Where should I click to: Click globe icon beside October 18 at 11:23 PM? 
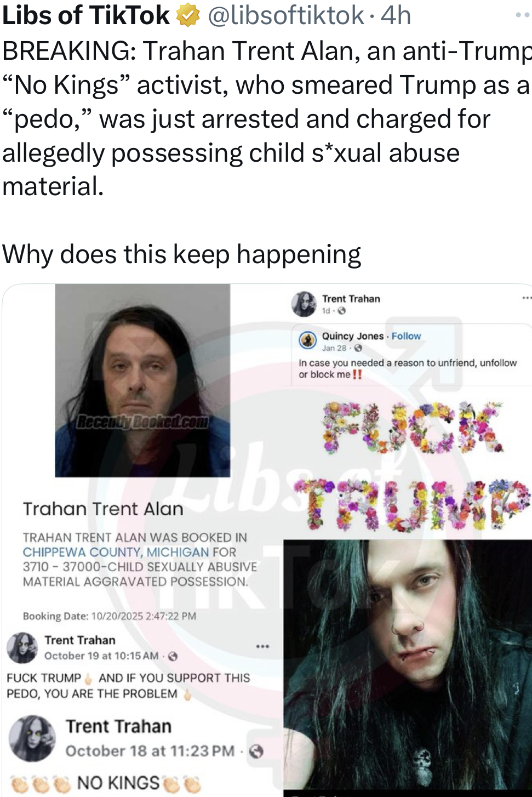(x=256, y=752)
